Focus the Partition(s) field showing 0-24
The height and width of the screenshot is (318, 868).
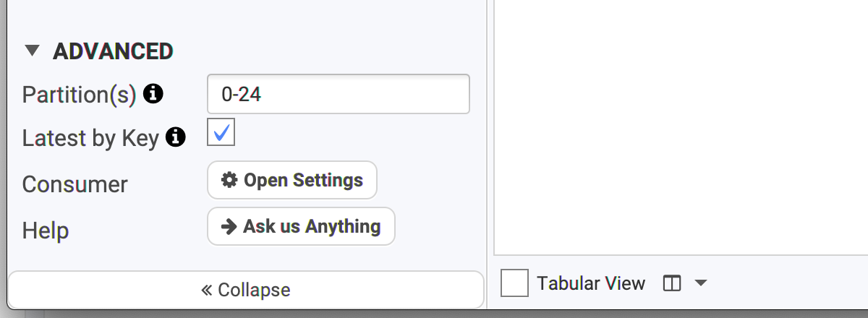coord(339,94)
